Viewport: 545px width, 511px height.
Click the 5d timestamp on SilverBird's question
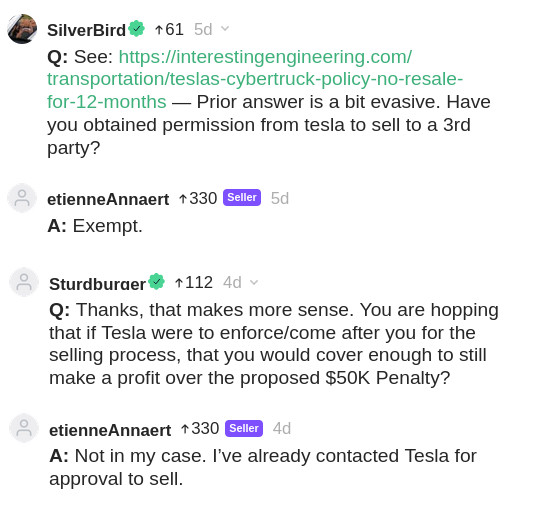tap(203, 30)
